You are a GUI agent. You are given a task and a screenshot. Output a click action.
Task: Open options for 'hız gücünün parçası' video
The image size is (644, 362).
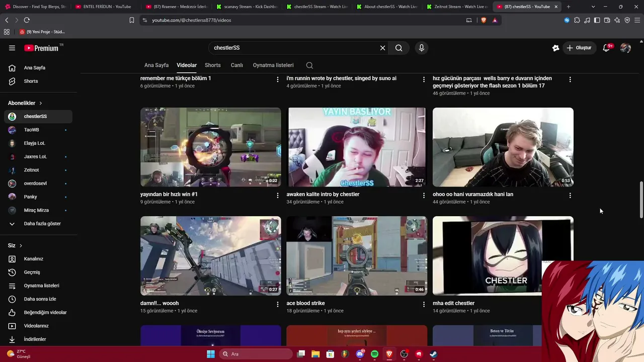tap(570, 79)
